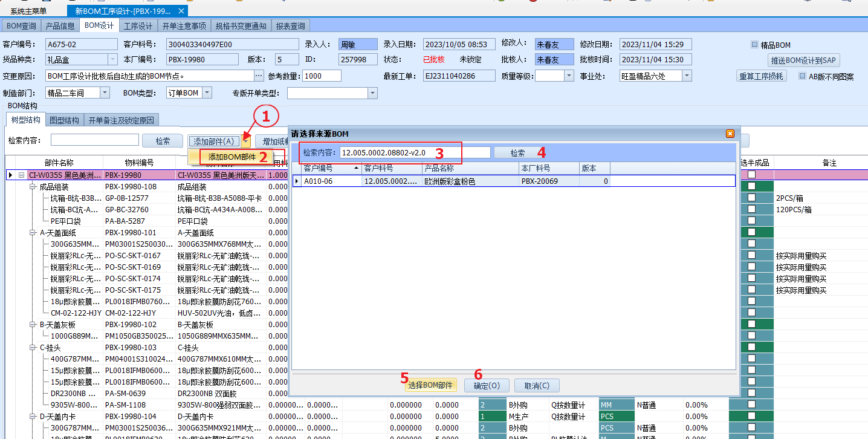Sort by the dialog's 产品名称 column header
Viewport: 868px width, 439px height.
[470, 168]
